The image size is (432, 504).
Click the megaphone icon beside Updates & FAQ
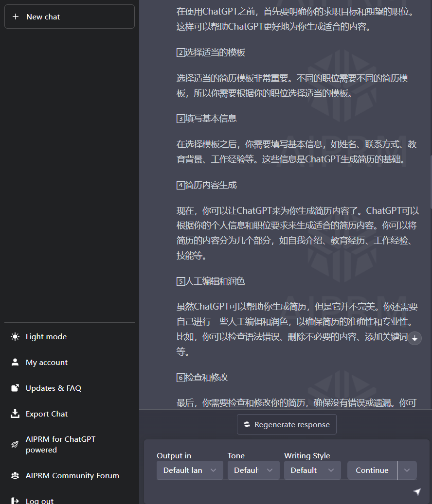[x=14, y=388]
